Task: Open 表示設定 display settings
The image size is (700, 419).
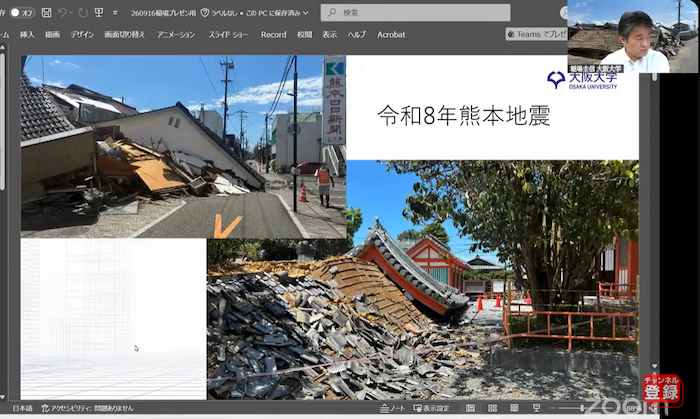Action: click(431, 408)
